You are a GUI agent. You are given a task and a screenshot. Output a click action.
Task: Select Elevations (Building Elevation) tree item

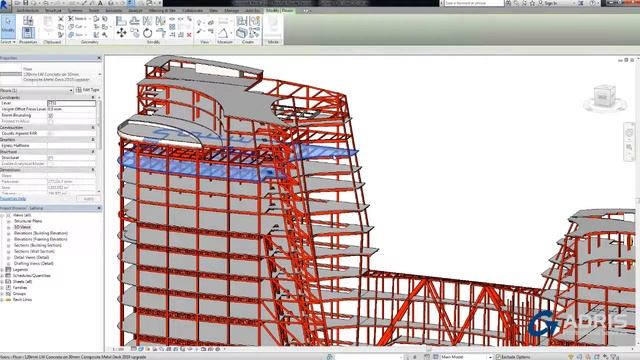coord(41,233)
